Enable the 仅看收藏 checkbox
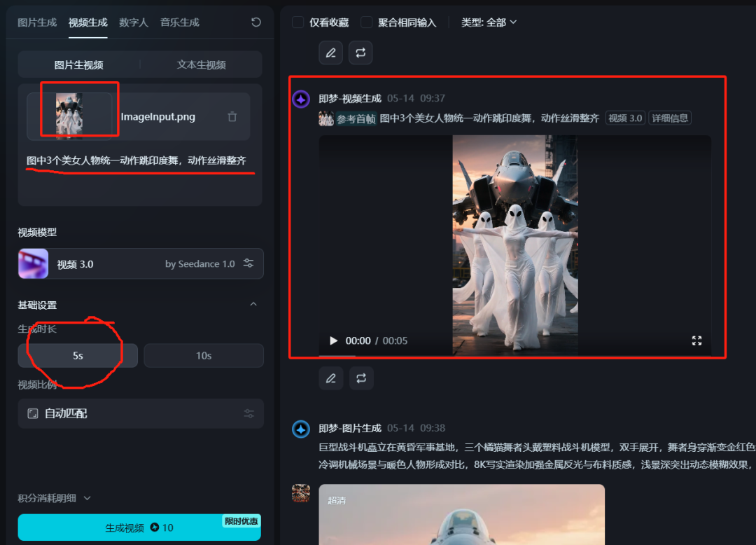 (297, 22)
